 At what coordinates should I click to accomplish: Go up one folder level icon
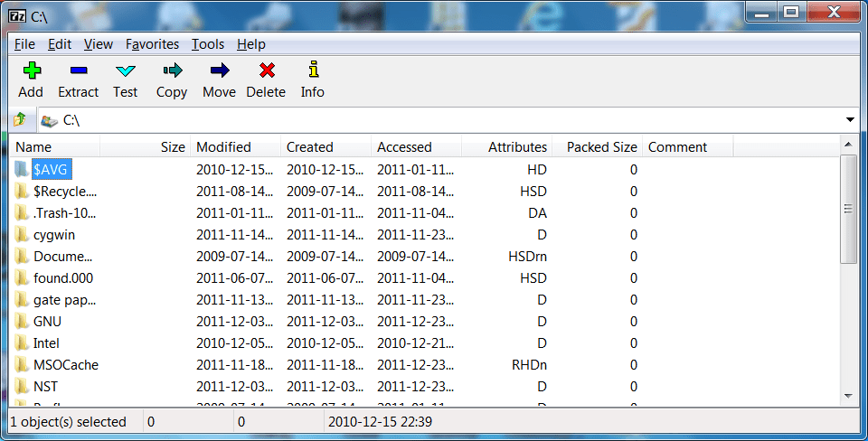(x=20, y=119)
